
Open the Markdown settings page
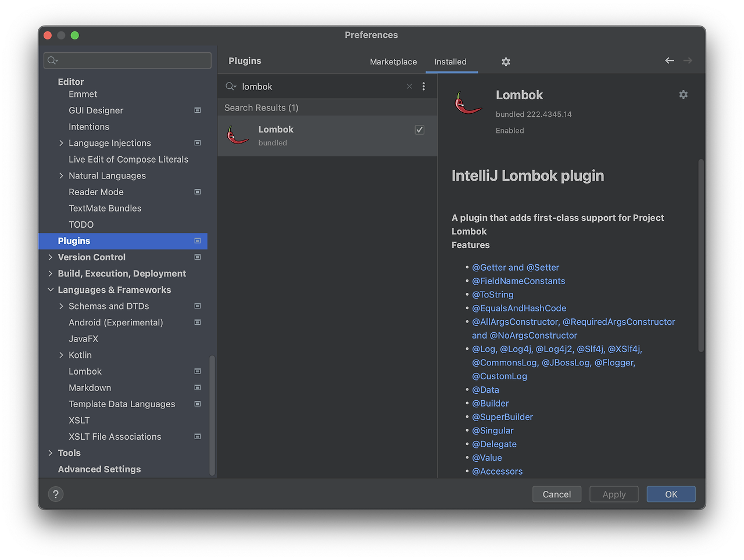pos(90,387)
